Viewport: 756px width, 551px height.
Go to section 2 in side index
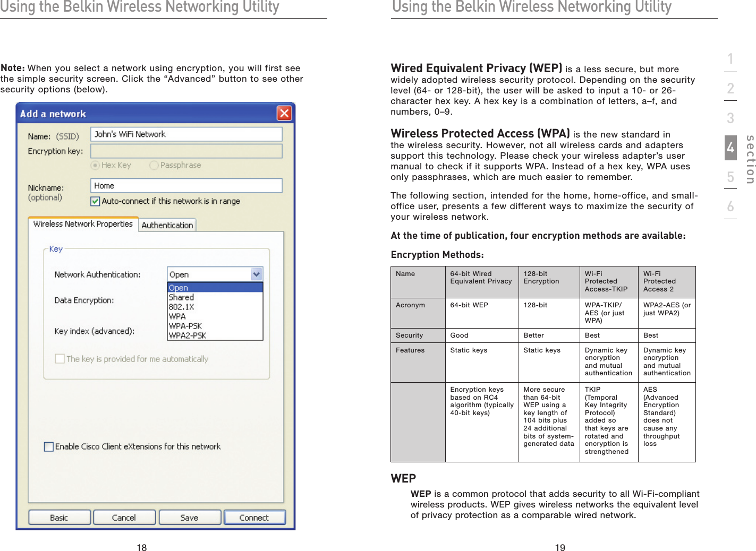coord(730,88)
